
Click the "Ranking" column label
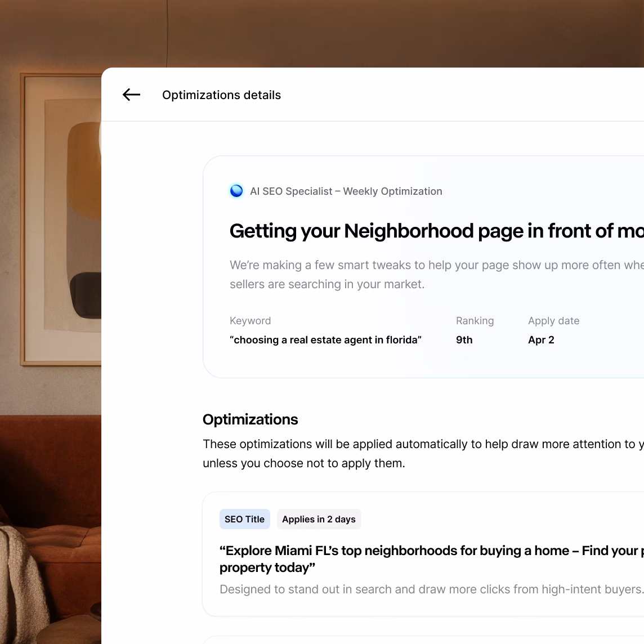click(475, 321)
